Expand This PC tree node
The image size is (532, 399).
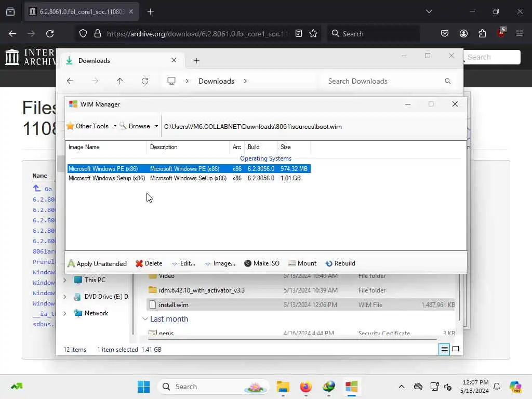click(64, 280)
